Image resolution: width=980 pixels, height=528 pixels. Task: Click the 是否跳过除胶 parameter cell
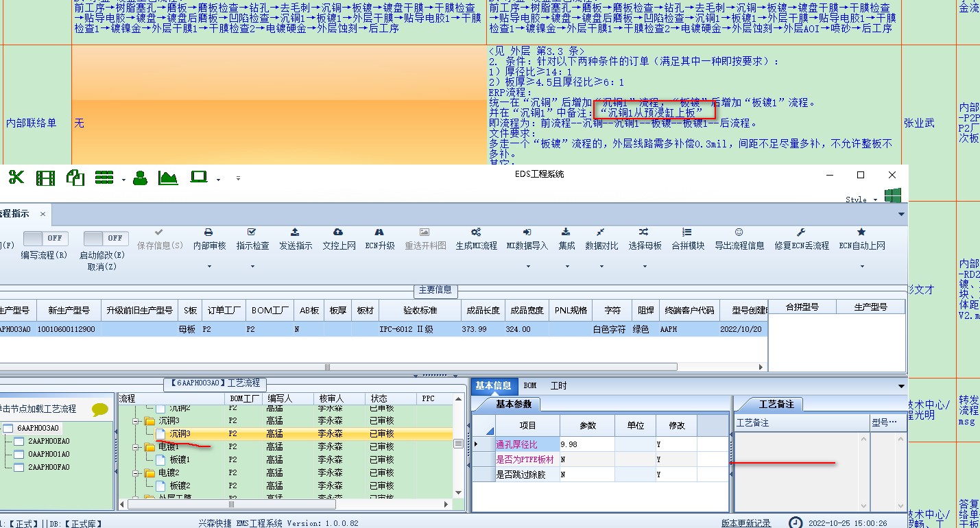[x=527, y=474]
